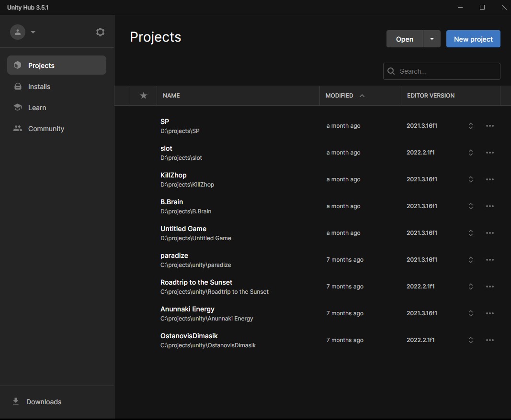Open the Untitled Game project
This screenshot has width=511, height=420.
coord(183,229)
